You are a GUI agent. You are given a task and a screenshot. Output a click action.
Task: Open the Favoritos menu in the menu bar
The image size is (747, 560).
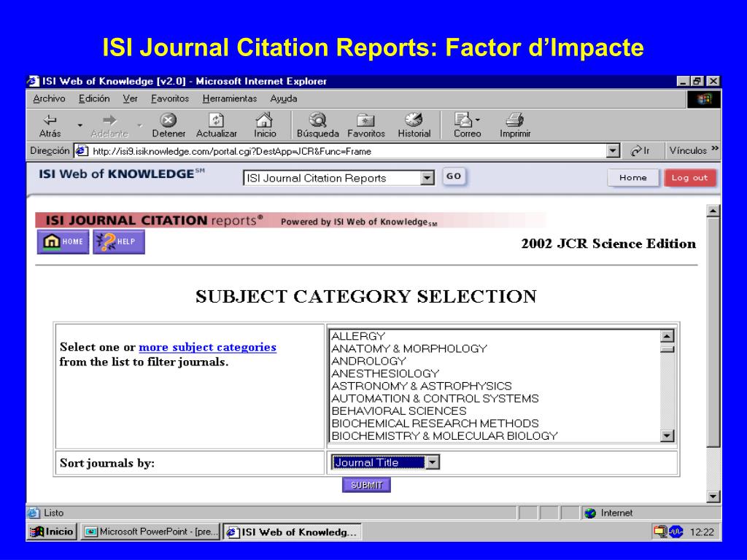click(170, 98)
